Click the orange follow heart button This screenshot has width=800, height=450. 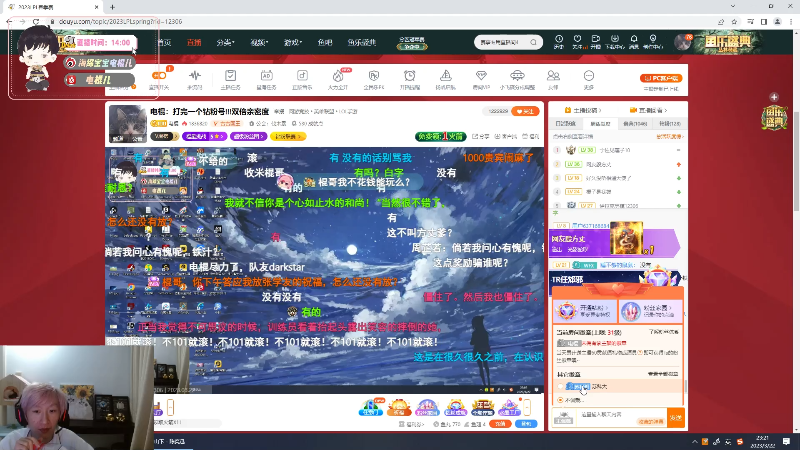tap(526, 111)
